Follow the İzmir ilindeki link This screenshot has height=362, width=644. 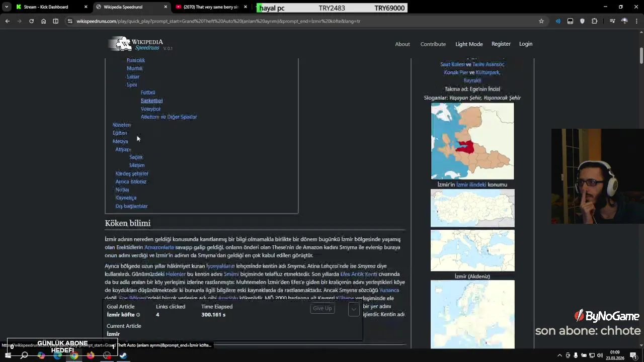(x=471, y=185)
